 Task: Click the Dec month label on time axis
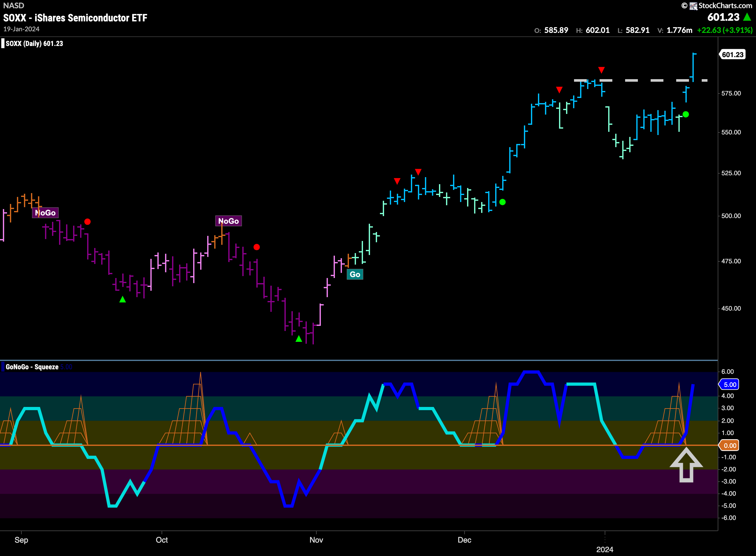pos(464,540)
